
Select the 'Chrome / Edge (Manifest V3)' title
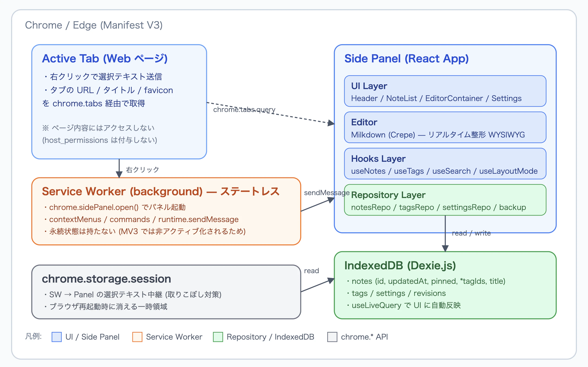(x=94, y=25)
